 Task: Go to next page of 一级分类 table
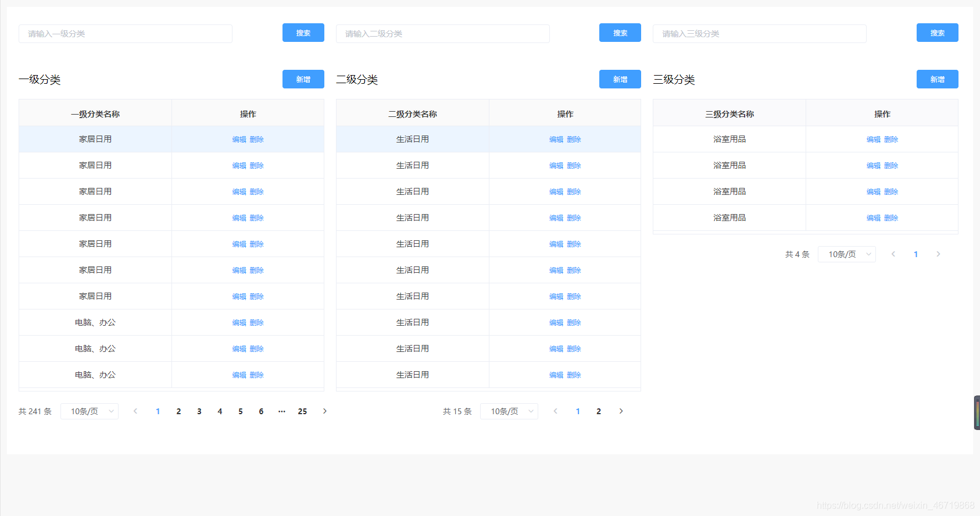[x=325, y=411]
